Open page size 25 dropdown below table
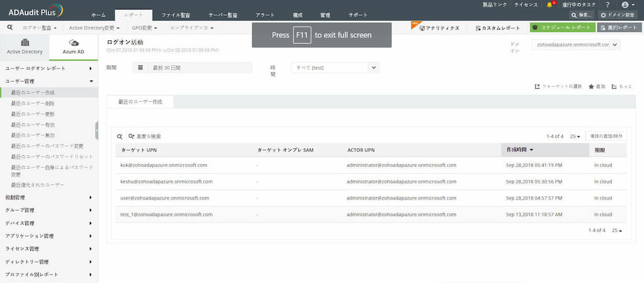The height and width of the screenshot is (283, 644). coord(617,230)
